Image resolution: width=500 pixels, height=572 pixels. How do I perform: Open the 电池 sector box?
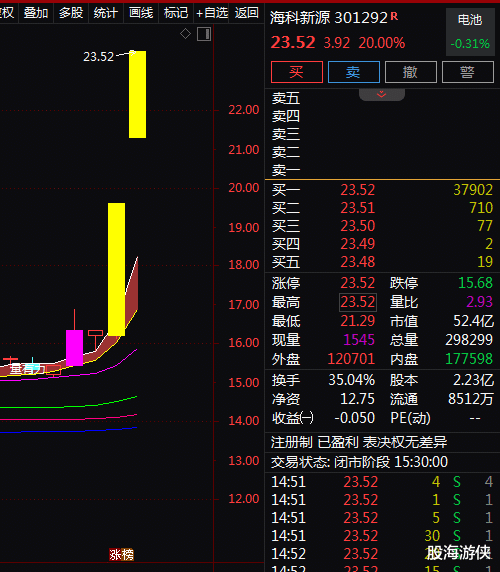tap(470, 32)
